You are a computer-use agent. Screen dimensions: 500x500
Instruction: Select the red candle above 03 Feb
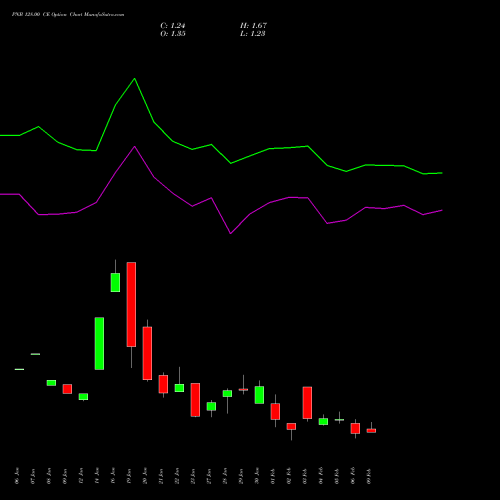tap(307, 403)
